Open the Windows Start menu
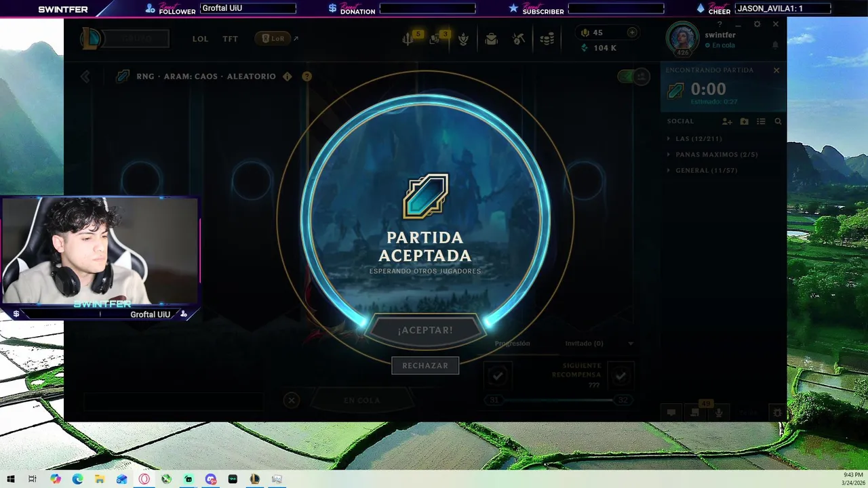The image size is (868, 488). tap(11, 479)
